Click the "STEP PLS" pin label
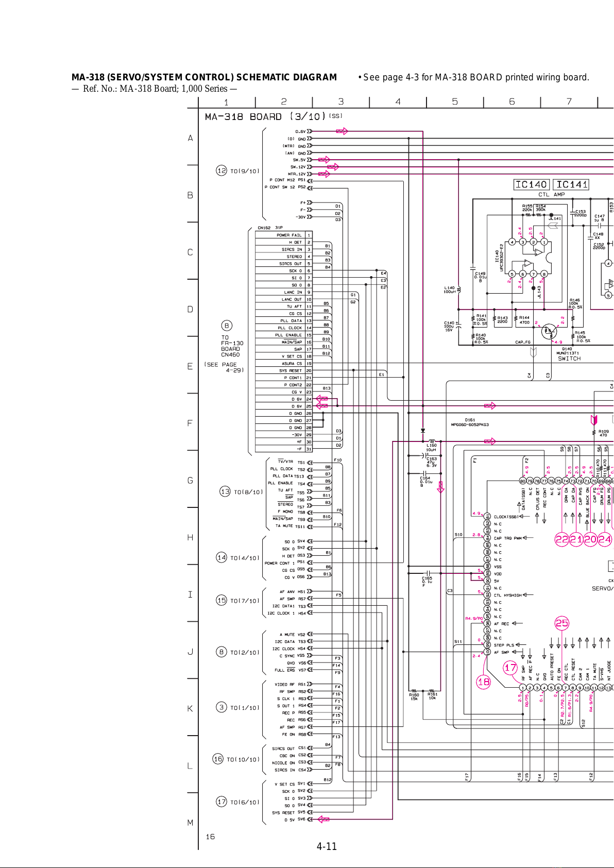This screenshot has height=868, width=614. click(x=504, y=645)
